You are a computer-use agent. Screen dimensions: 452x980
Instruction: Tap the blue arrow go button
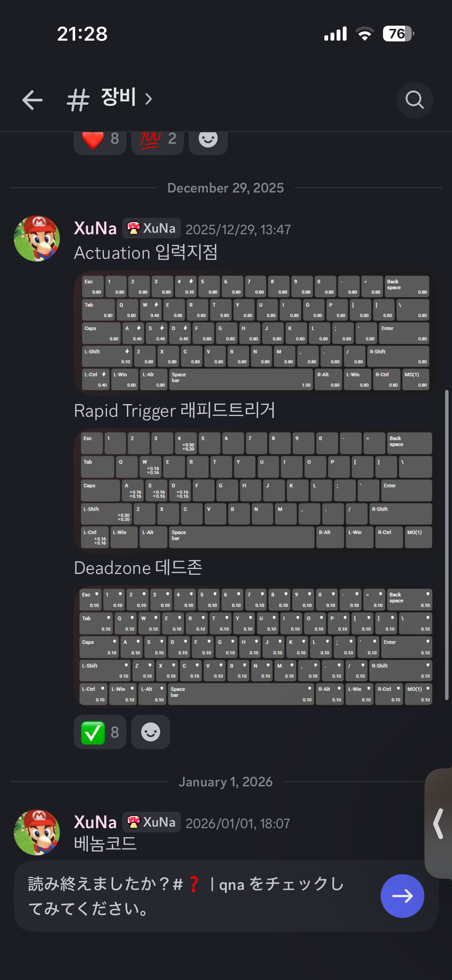402,896
